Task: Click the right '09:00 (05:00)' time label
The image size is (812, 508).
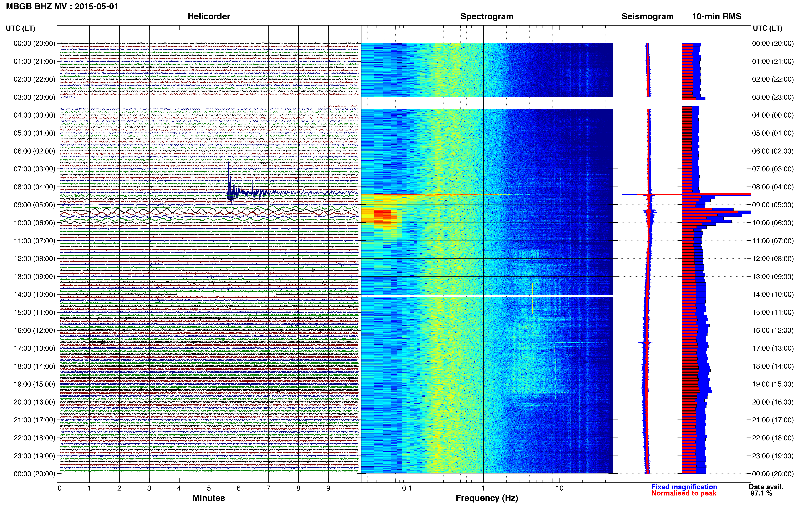Action: (x=773, y=205)
